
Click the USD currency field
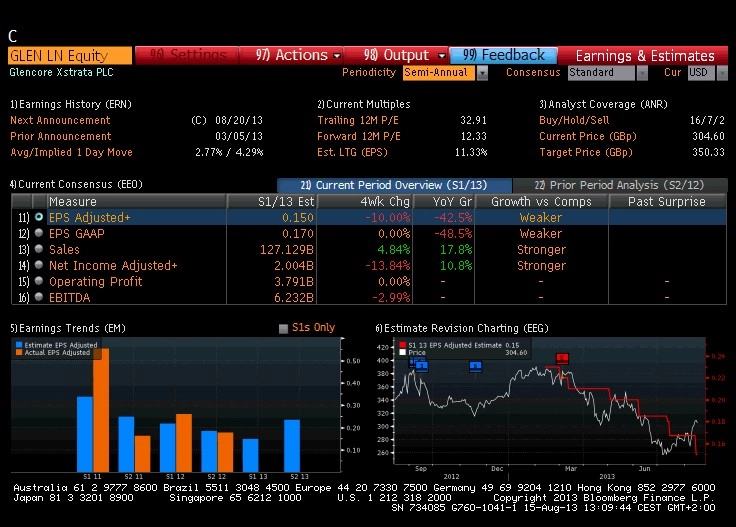[x=702, y=73]
